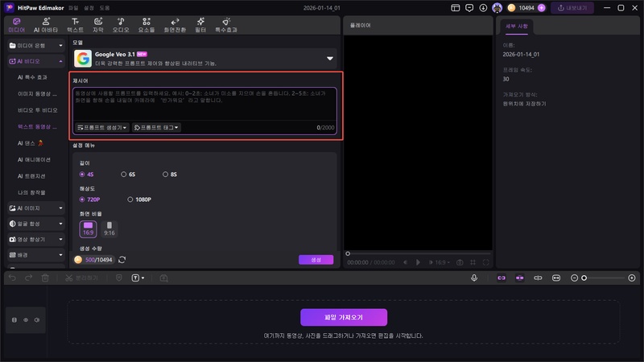Select the 6S length option
This screenshot has height=362, width=644.
(x=128, y=175)
